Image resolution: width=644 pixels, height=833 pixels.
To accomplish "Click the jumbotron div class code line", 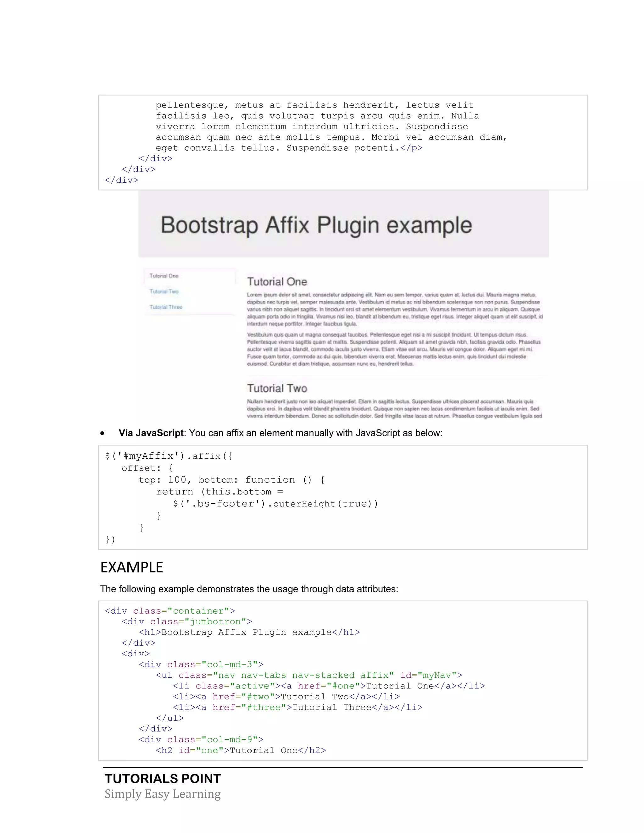I will point(187,621).
